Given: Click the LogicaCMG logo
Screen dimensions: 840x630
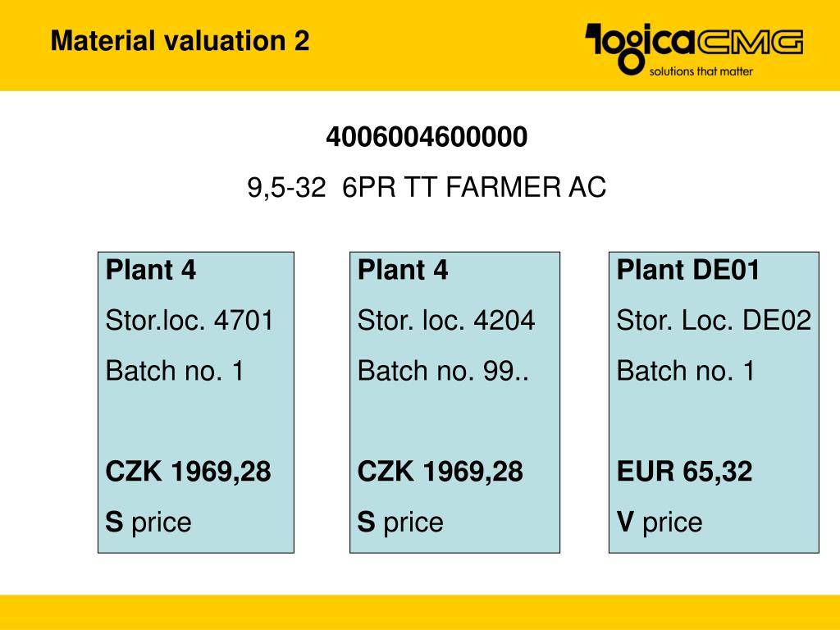Looking at the screenshot, I should coord(694,48).
